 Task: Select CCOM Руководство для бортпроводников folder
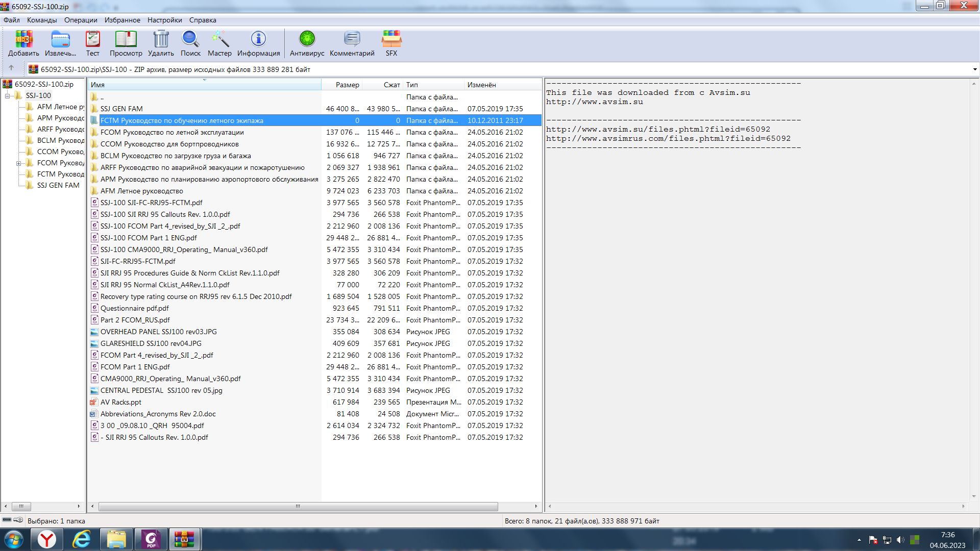315,144
